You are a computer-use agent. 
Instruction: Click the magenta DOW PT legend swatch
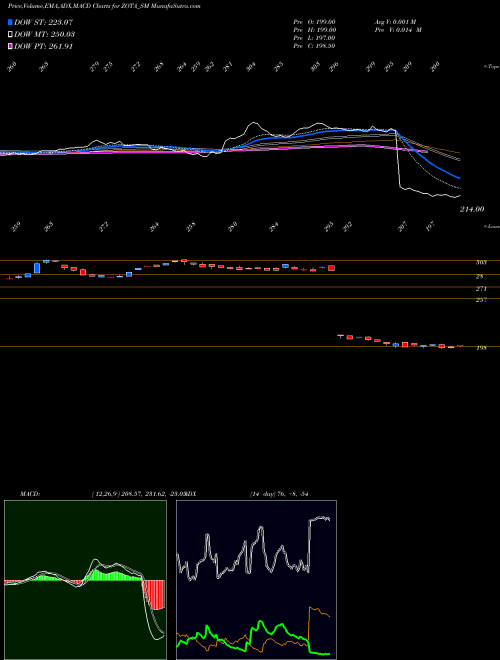tap(10, 46)
